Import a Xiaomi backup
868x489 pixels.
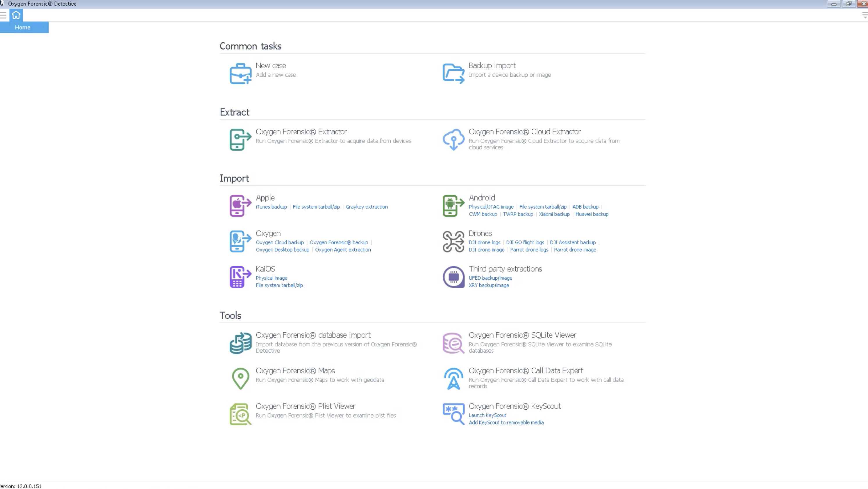[554, 214]
